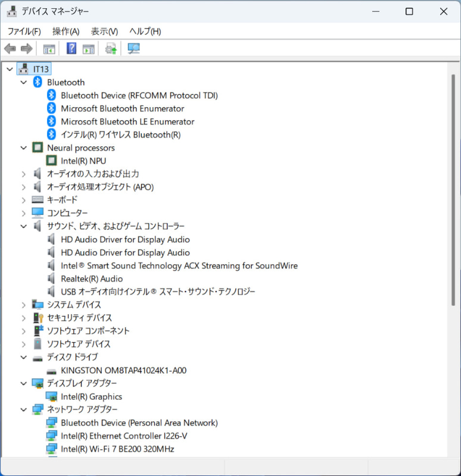
Task: Expand the コンピューター category
Action: tap(24, 213)
